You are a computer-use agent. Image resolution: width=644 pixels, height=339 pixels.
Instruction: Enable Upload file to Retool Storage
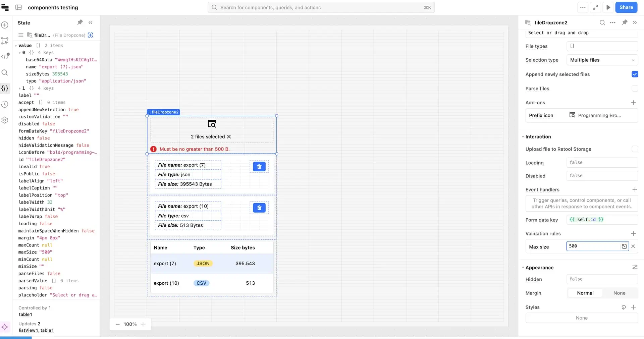coord(635,149)
